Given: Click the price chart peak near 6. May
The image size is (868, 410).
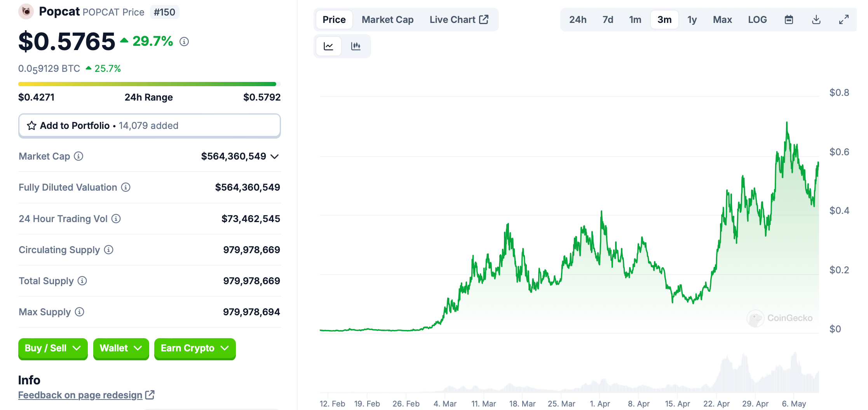Looking at the screenshot, I should coord(787,123).
